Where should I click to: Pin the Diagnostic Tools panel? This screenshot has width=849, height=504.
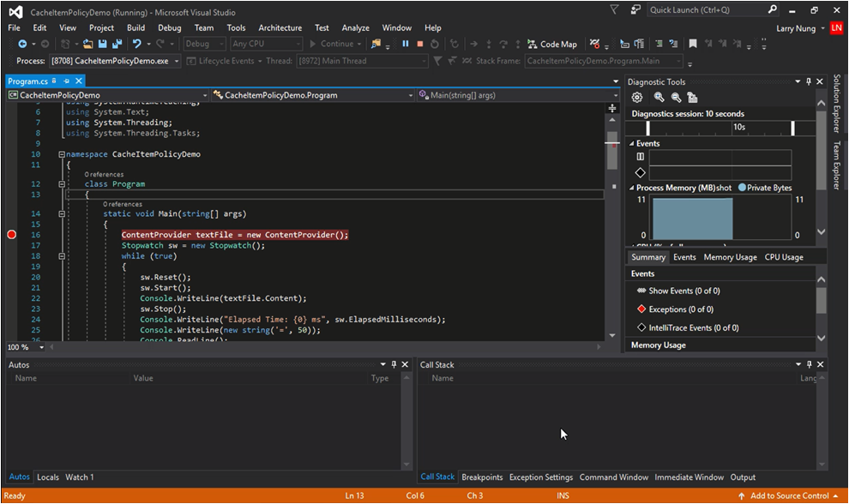click(x=809, y=81)
